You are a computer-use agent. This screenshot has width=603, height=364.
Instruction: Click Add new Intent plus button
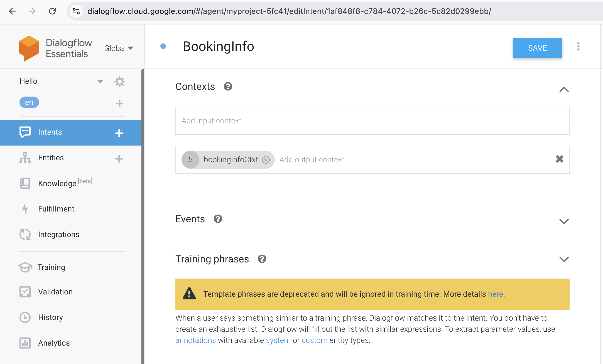pos(120,132)
